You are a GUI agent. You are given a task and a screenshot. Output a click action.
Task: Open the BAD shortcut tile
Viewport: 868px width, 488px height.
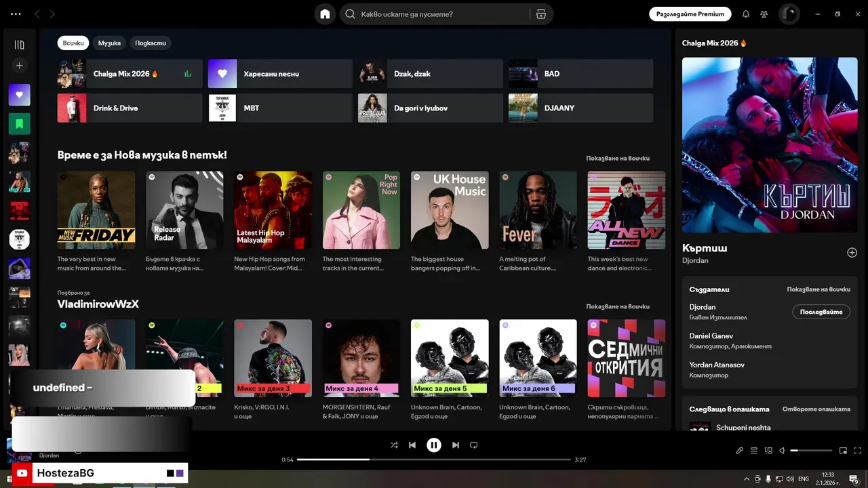[x=581, y=74]
